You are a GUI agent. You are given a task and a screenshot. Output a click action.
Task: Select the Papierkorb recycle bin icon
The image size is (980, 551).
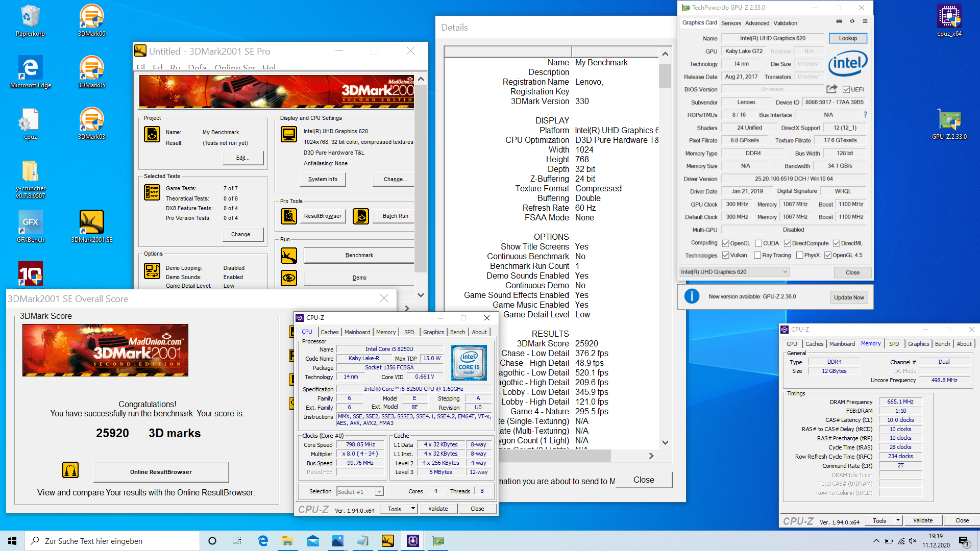click(x=31, y=20)
